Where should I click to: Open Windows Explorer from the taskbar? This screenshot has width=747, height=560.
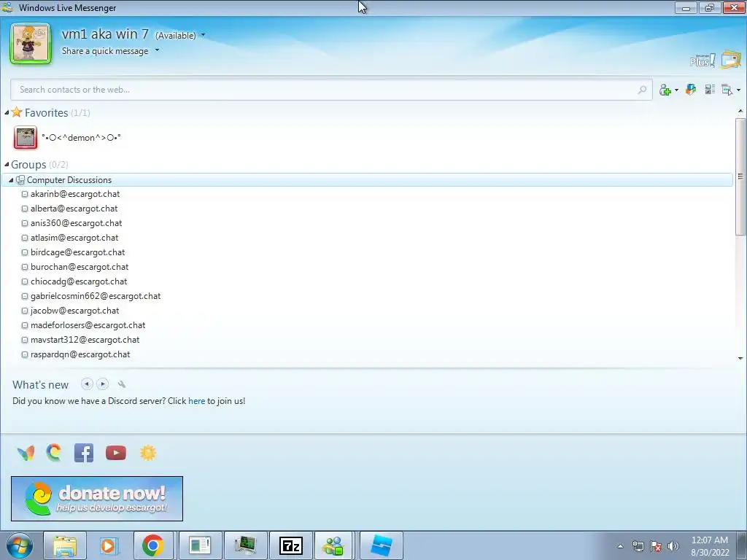[x=65, y=545]
